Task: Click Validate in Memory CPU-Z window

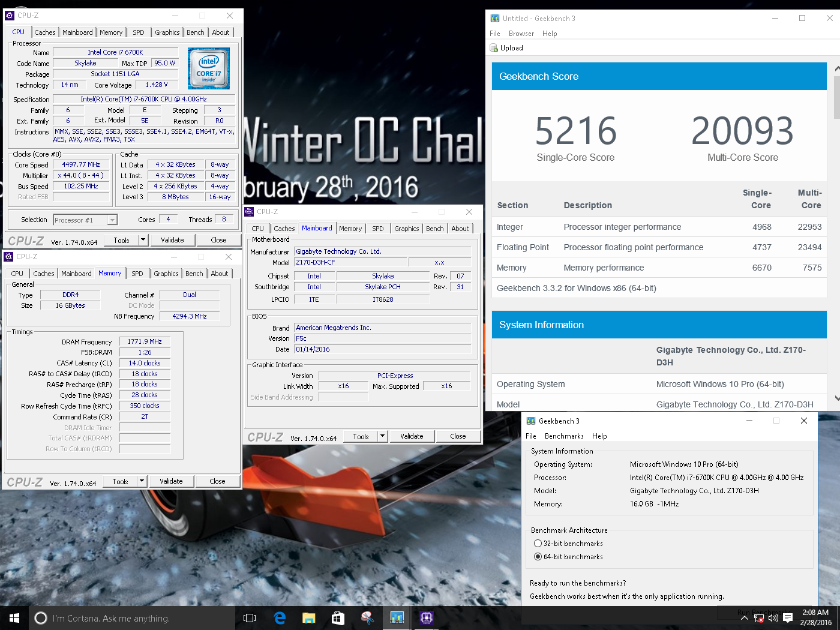Action: (171, 481)
